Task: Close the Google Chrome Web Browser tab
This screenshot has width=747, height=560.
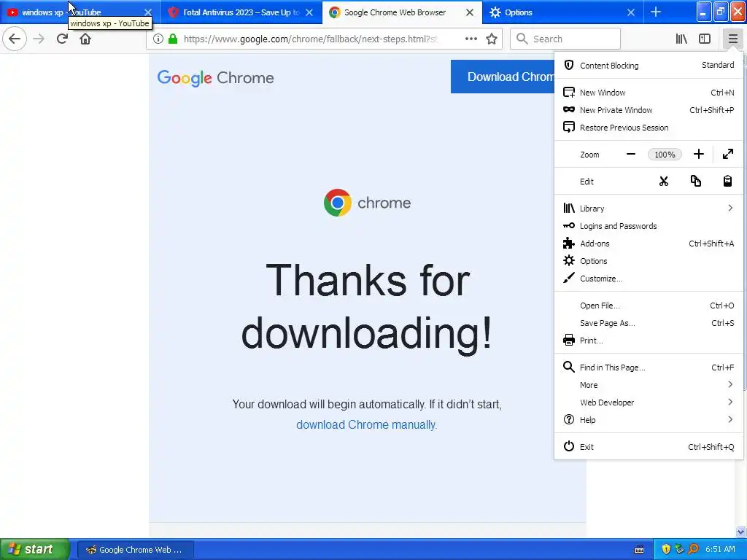Action: [x=470, y=12]
